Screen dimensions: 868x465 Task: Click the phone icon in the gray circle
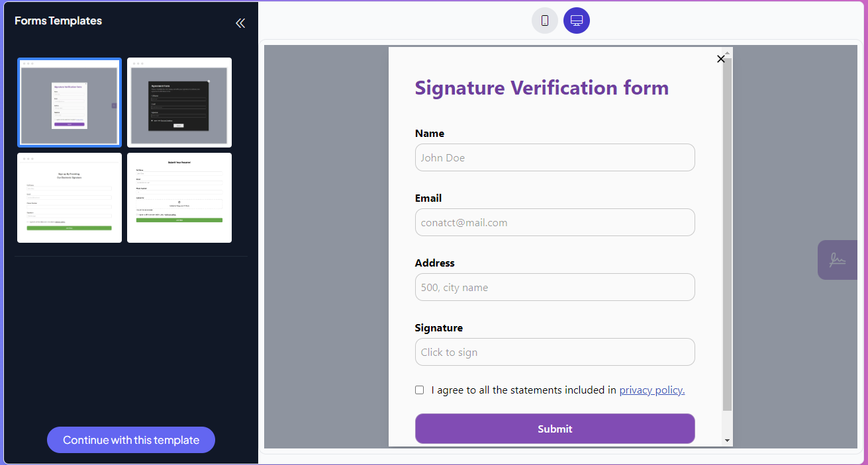544,21
